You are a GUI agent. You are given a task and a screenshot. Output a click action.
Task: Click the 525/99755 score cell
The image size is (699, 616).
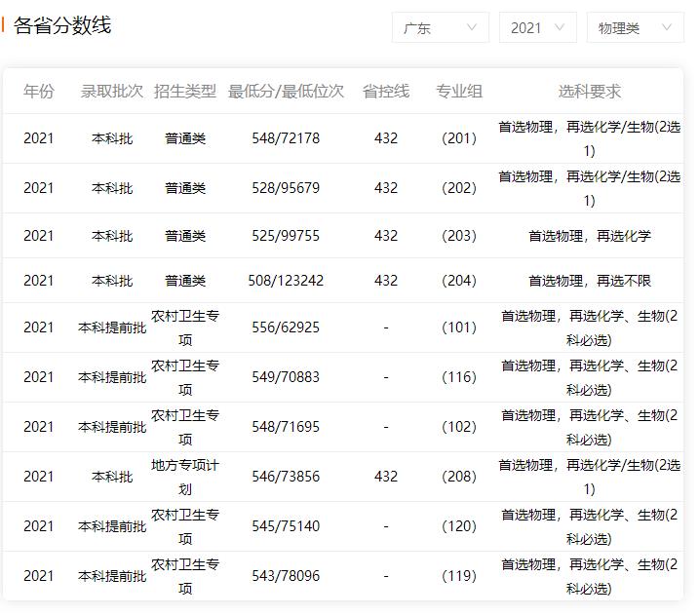click(x=286, y=236)
